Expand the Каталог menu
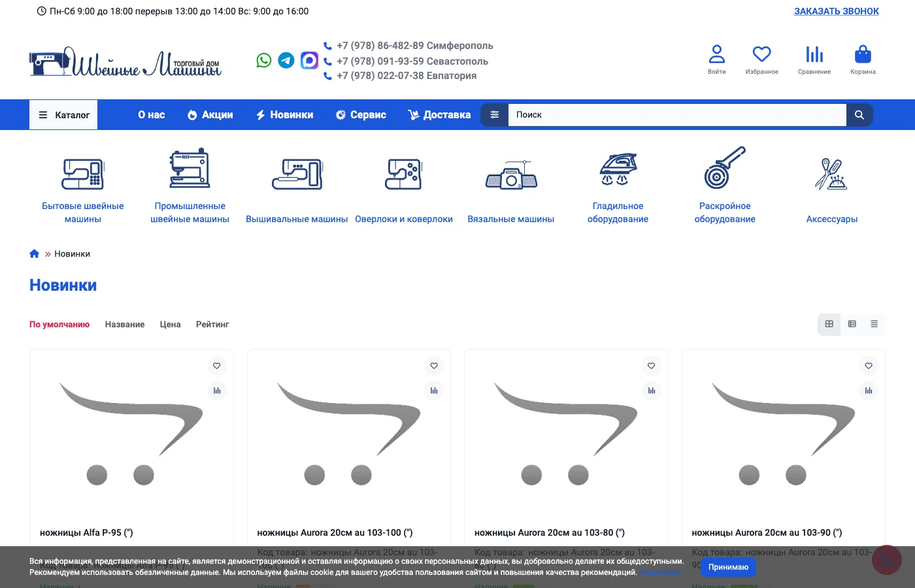Image resolution: width=915 pixels, height=588 pixels. point(63,115)
